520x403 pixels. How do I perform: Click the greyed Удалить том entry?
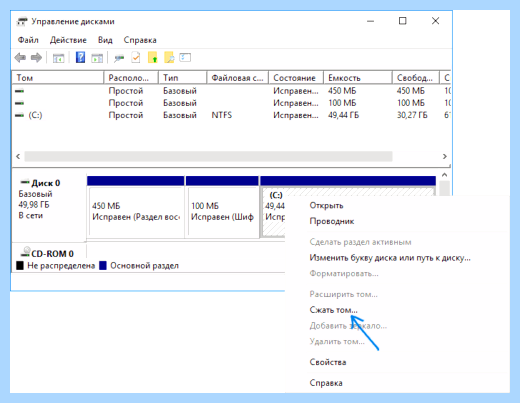coord(337,341)
